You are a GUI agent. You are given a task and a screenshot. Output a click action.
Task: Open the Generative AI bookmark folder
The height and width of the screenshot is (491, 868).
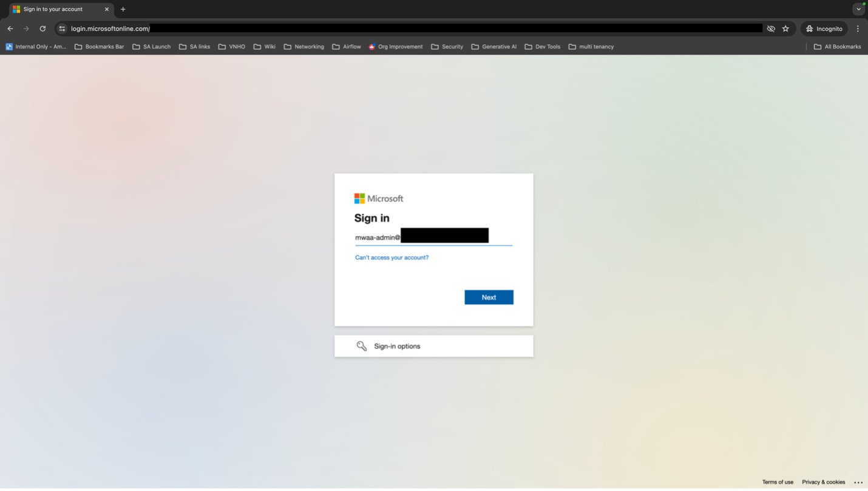(x=494, y=47)
